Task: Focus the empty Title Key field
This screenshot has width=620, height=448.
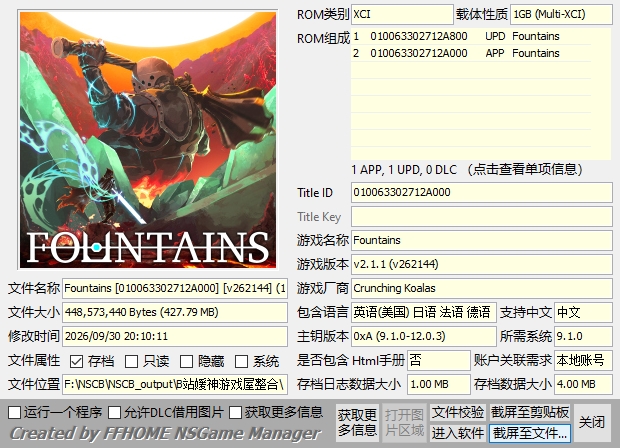Action: [x=482, y=217]
